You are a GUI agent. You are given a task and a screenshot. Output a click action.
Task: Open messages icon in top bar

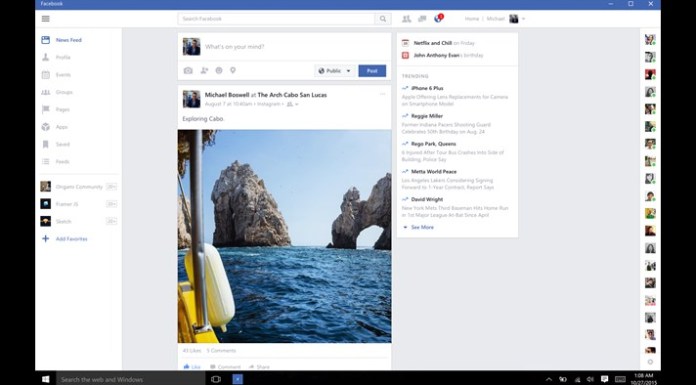tap(422, 19)
